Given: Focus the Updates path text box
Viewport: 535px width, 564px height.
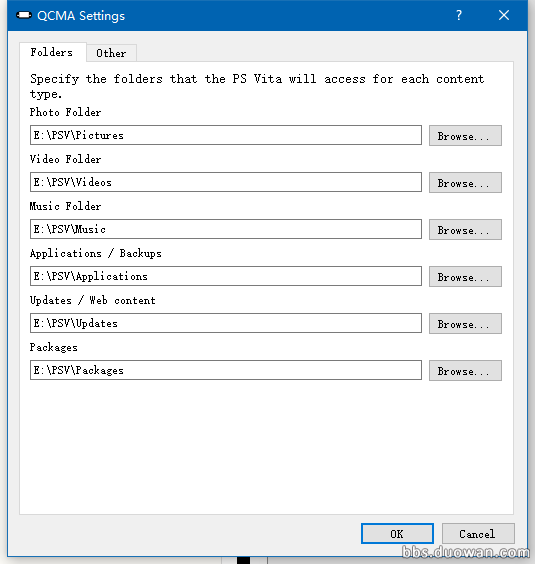Looking at the screenshot, I should [x=226, y=323].
